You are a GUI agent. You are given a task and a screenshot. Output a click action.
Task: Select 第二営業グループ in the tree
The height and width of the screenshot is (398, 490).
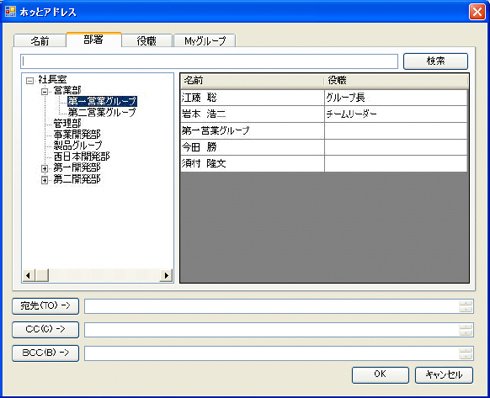pos(102,112)
